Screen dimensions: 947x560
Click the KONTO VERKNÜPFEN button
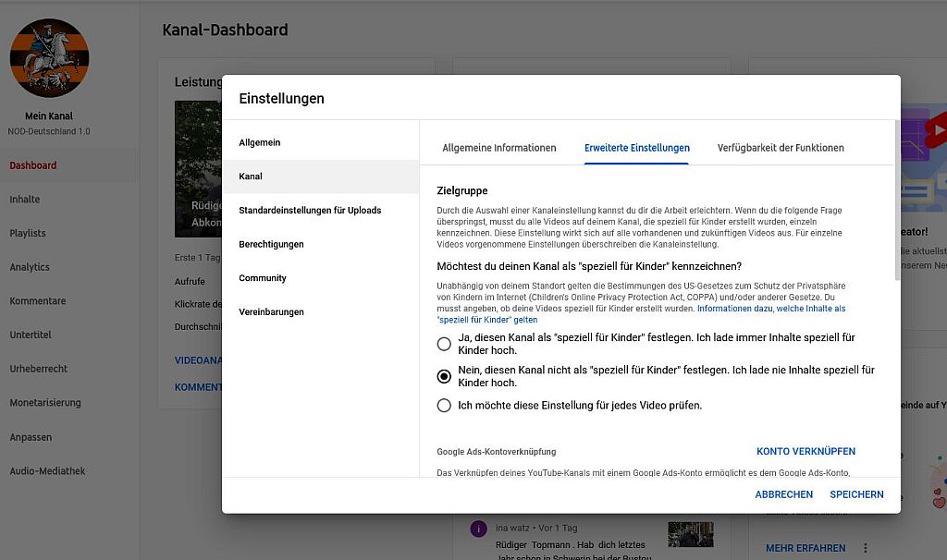coord(806,452)
